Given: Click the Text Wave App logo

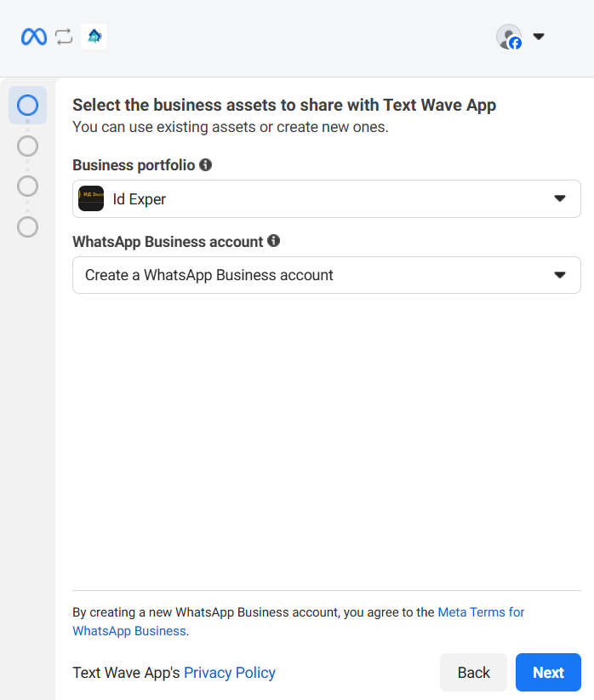Looking at the screenshot, I should pos(94,37).
